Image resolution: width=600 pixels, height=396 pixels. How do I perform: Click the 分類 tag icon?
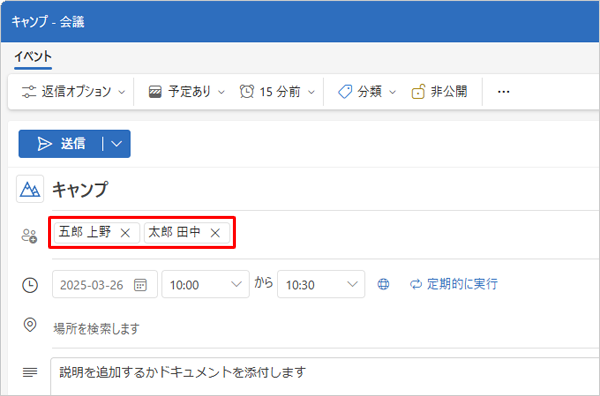pos(345,92)
